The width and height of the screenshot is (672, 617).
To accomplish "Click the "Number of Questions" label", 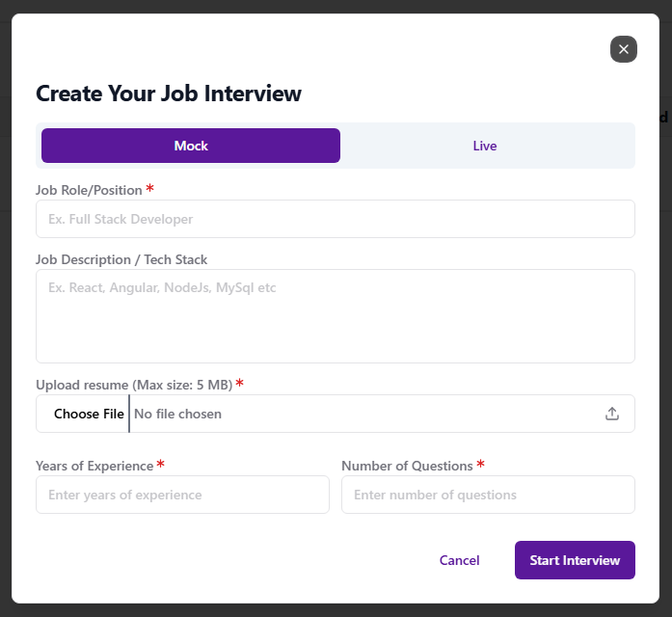I will click(407, 466).
